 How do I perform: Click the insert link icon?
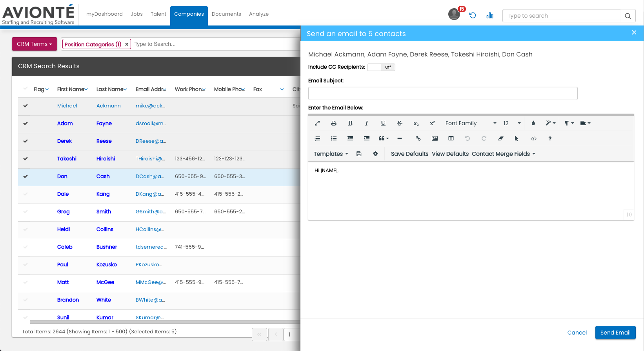click(x=418, y=138)
